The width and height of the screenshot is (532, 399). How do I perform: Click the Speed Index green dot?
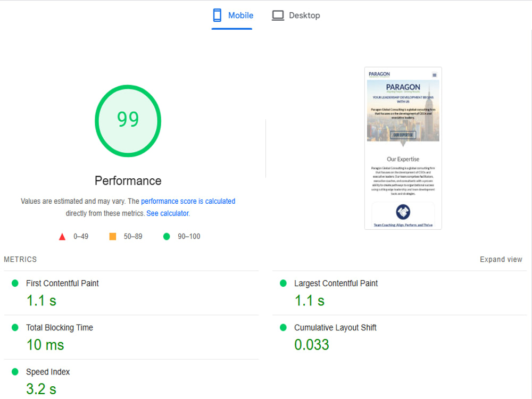click(x=15, y=372)
